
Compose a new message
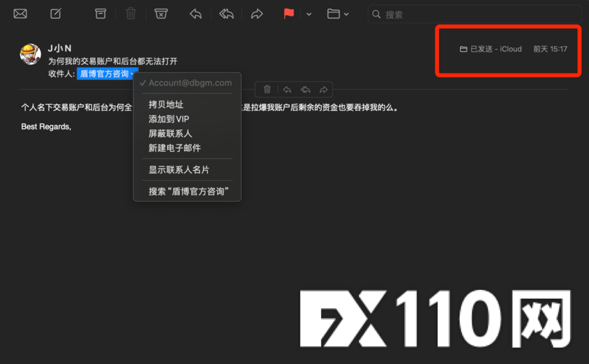[x=56, y=14]
